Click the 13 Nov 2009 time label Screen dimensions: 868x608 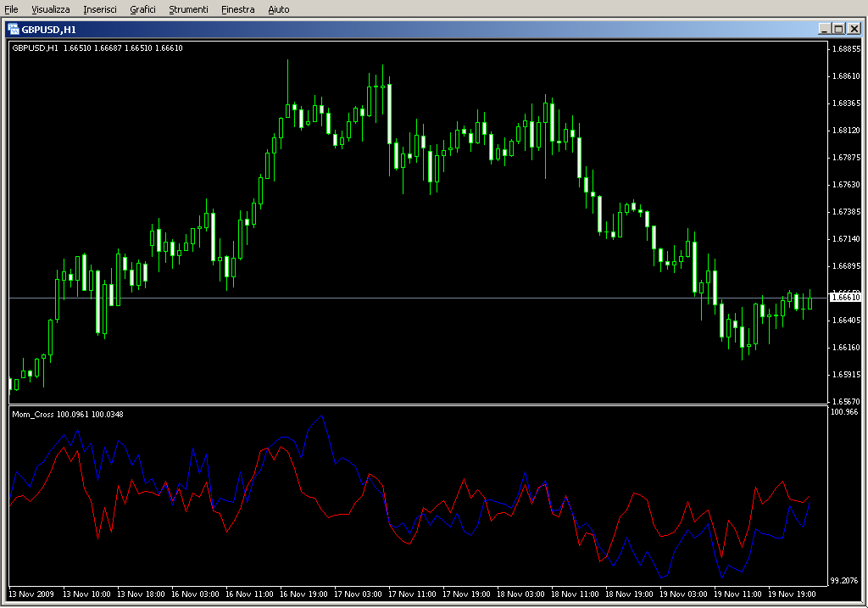31,594
